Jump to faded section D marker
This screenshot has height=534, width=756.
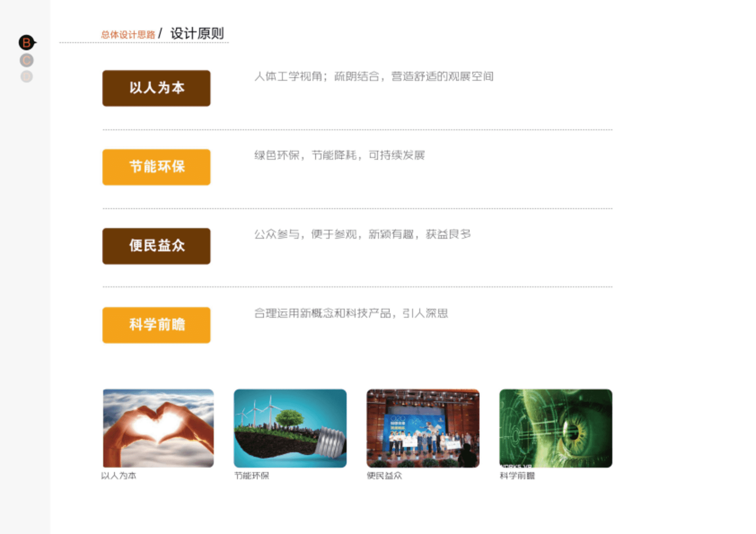(27, 76)
